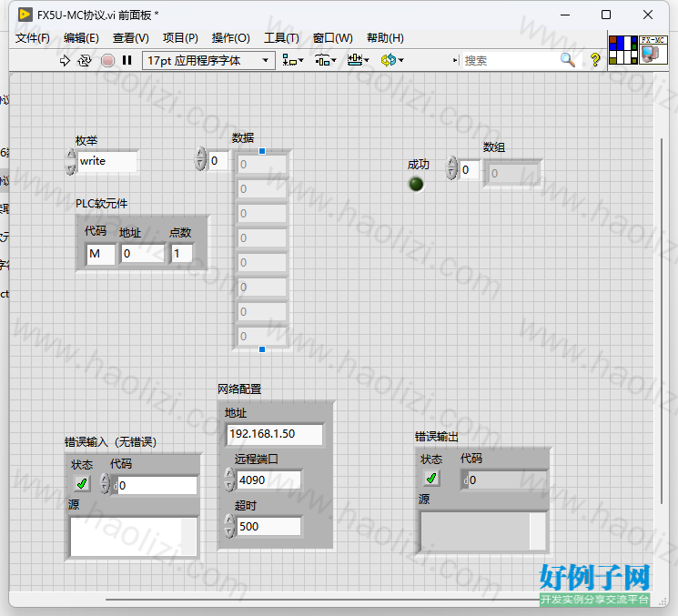The width and height of the screenshot is (678, 616).
Task: Click the 错误输出 代码 indicator
Action: pos(503,480)
